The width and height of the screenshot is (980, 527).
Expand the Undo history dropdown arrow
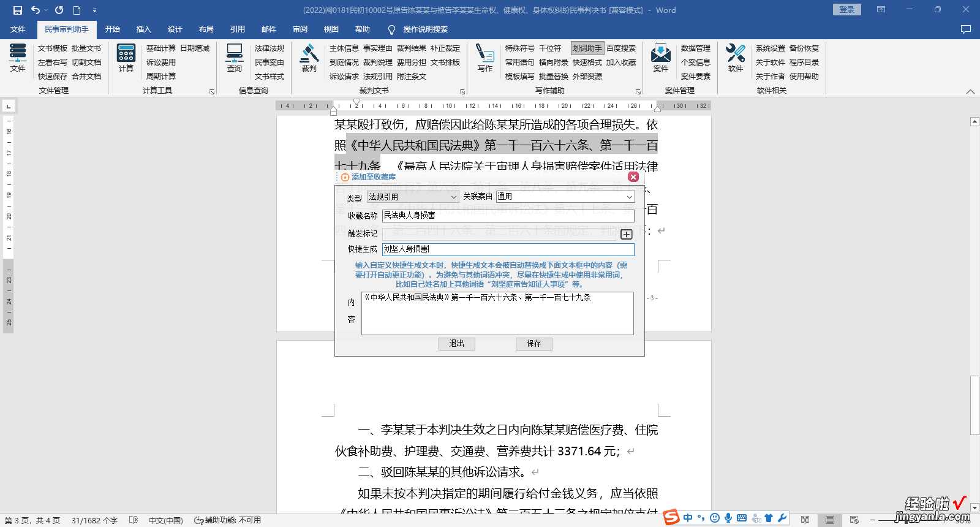coord(46,10)
